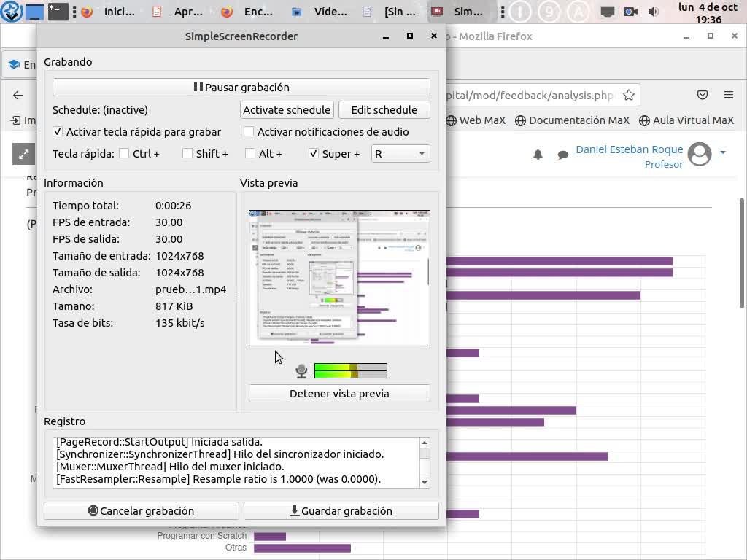Open the hotkey letter R dropdown

coord(400,154)
